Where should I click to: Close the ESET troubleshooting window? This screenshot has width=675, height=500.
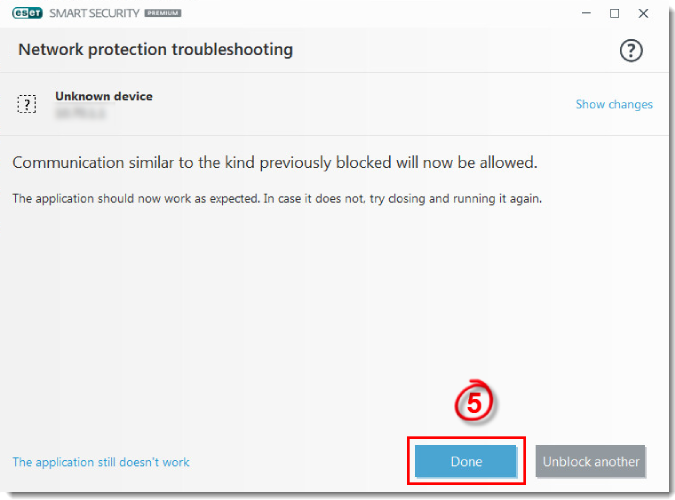643,13
